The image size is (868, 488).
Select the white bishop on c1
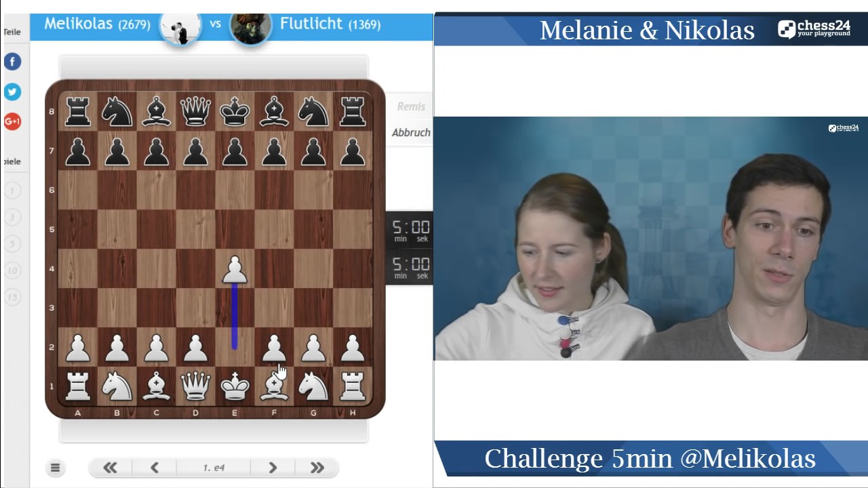coord(156,386)
